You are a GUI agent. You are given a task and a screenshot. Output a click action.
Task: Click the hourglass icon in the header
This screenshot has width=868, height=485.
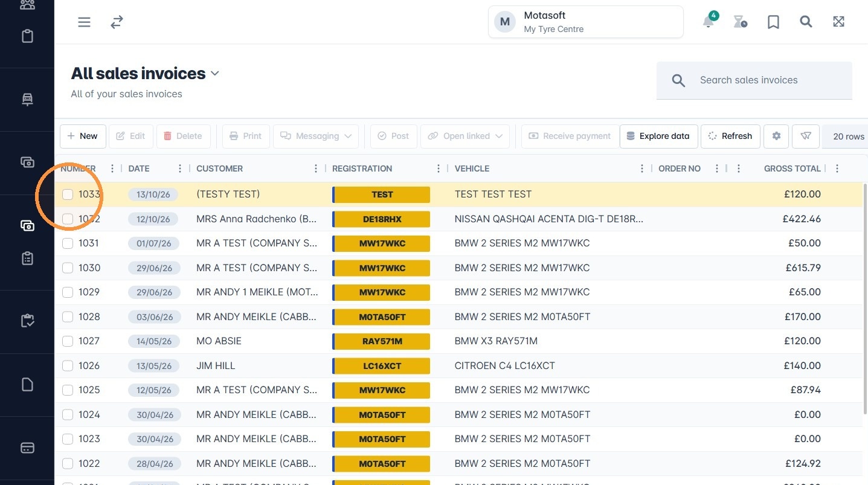(740, 22)
